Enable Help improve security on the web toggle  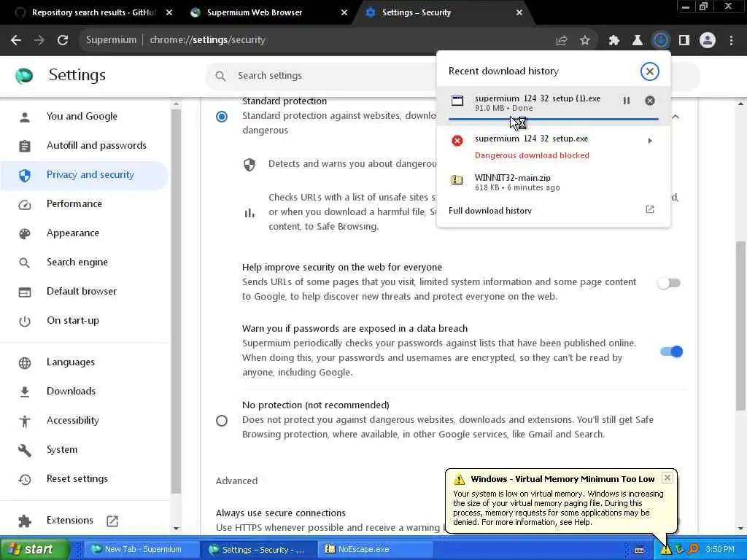[x=670, y=284]
